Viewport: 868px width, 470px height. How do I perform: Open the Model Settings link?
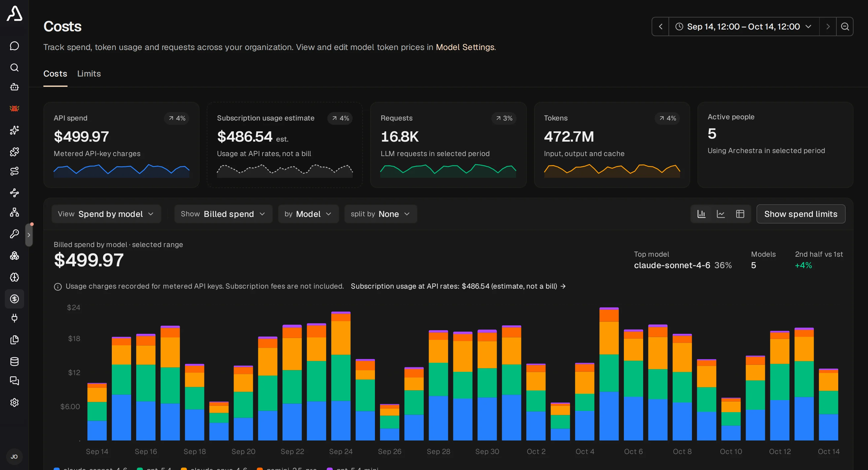point(465,47)
